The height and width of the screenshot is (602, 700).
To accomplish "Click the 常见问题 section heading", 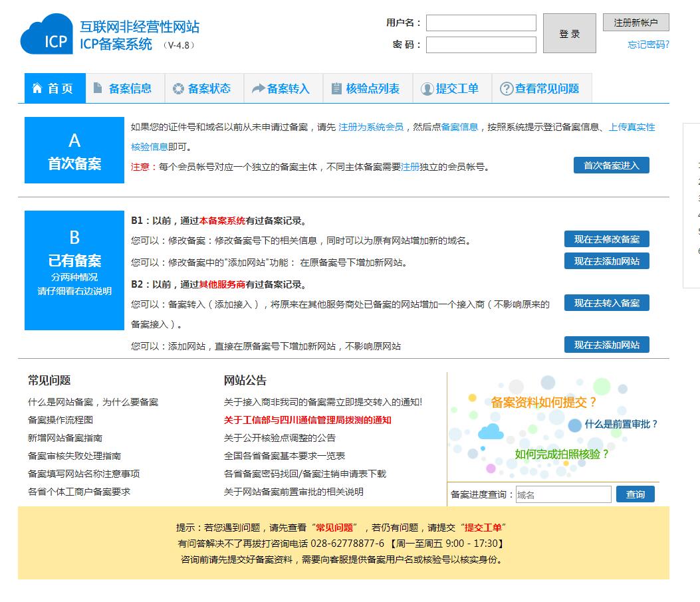I will pos(49,380).
